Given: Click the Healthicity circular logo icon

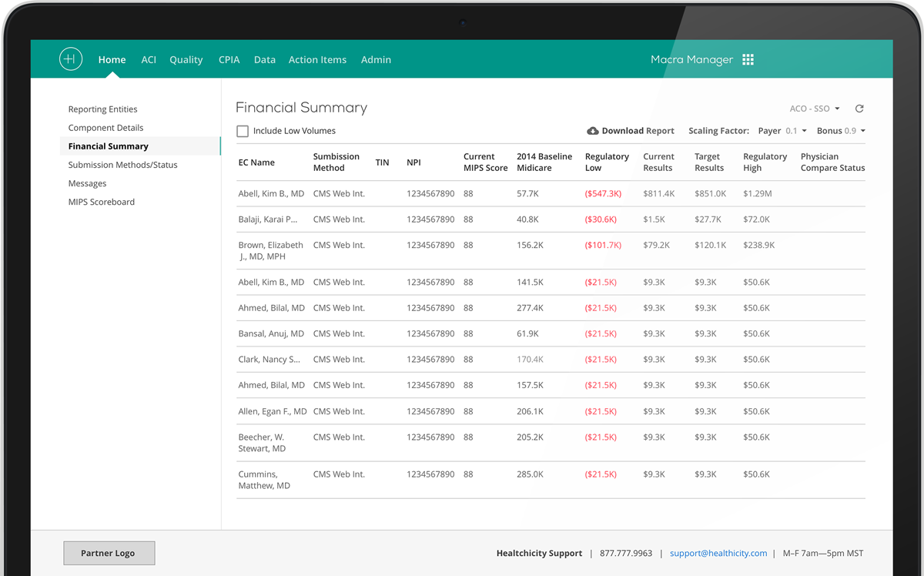Looking at the screenshot, I should tap(71, 59).
